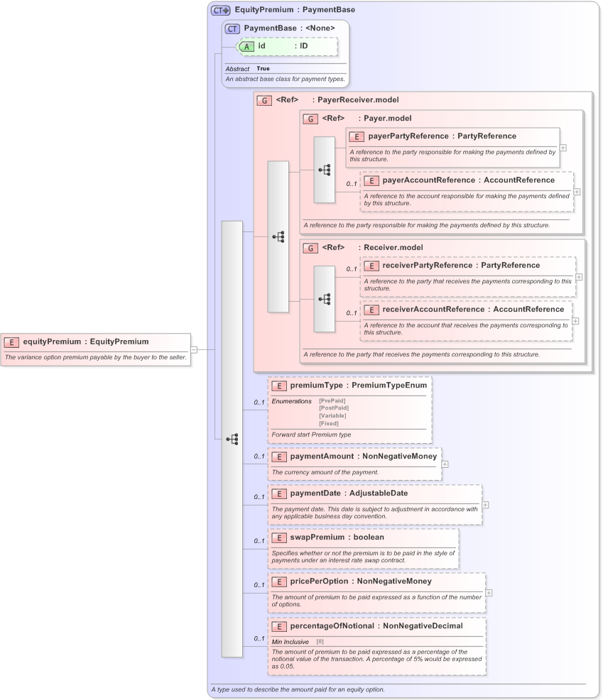The height and width of the screenshot is (700, 603).
Task: Click the Min Inclusive [0] facet
Action: [x=298, y=642]
